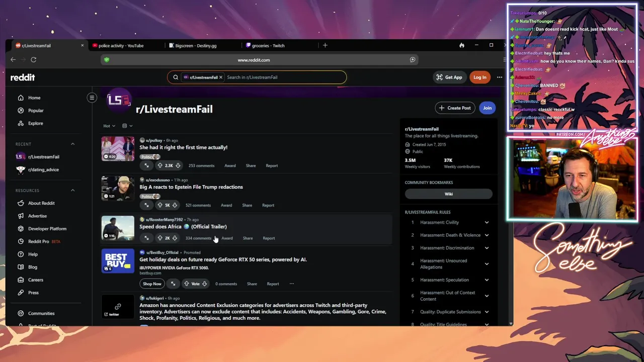The width and height of the screenshot is (644, 362).
Task: Switch to Bigscreen Destiny.gg tab
Action: pos(196,45)
